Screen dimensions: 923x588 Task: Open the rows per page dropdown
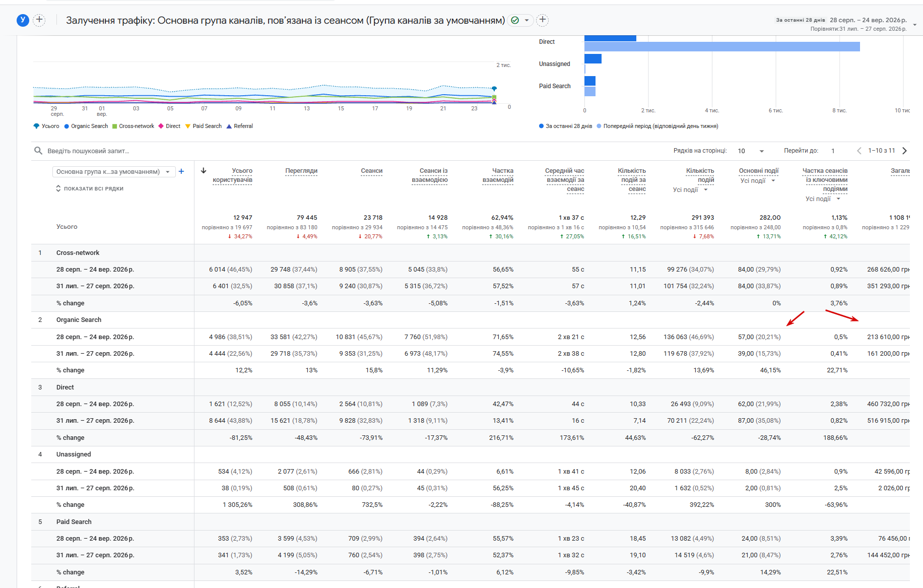pos(751,151)
